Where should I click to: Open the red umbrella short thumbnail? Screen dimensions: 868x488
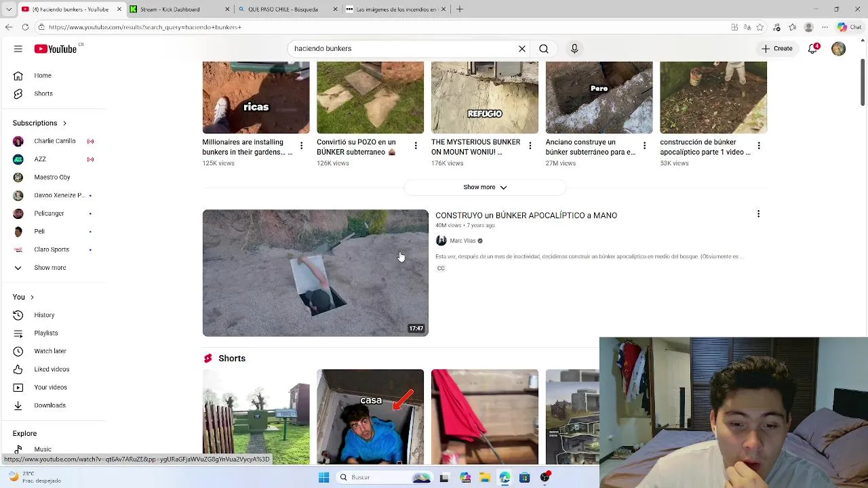[485, 417]
